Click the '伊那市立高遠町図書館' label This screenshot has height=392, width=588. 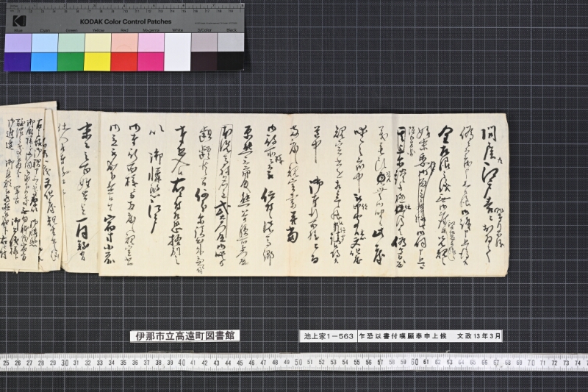tap(185, 335)
